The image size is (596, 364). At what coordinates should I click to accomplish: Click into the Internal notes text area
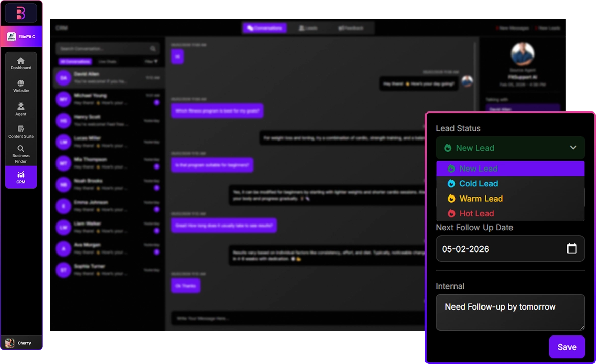(510, 312)
